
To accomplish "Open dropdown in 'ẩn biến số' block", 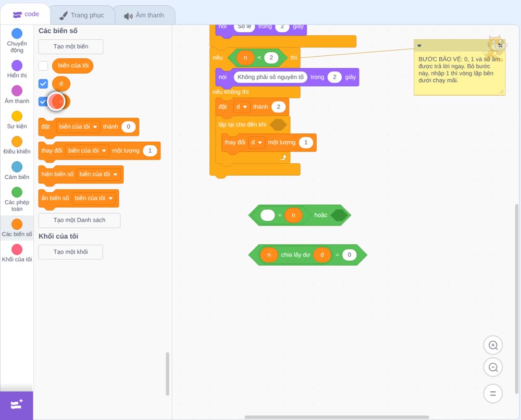I will point(94,198).
